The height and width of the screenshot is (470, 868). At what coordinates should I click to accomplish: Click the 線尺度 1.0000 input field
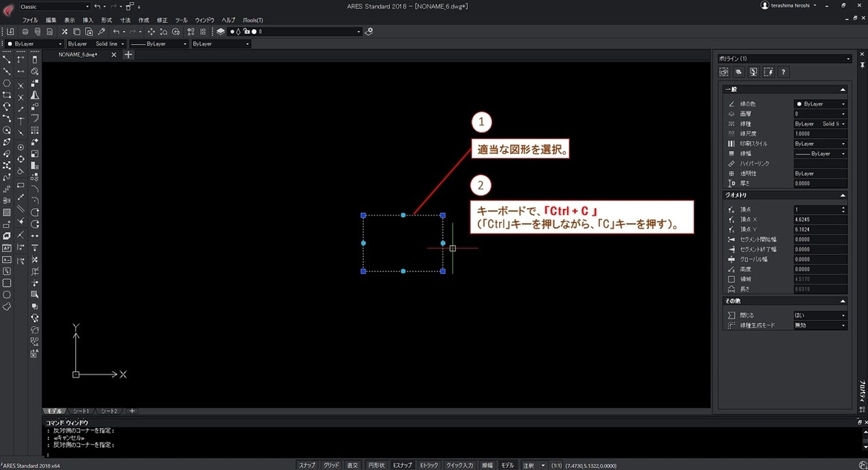[820, 134]
